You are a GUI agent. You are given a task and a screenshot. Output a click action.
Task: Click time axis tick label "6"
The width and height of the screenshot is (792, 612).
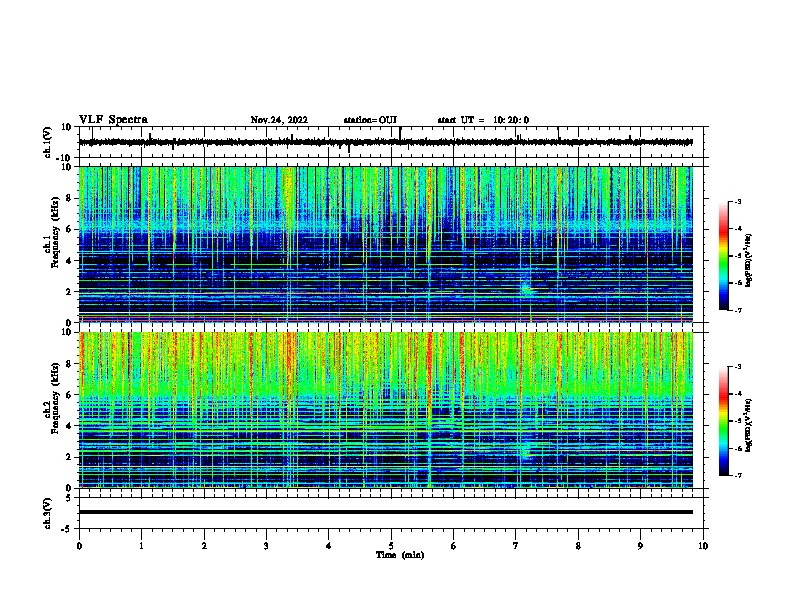(x=454, y=546)
